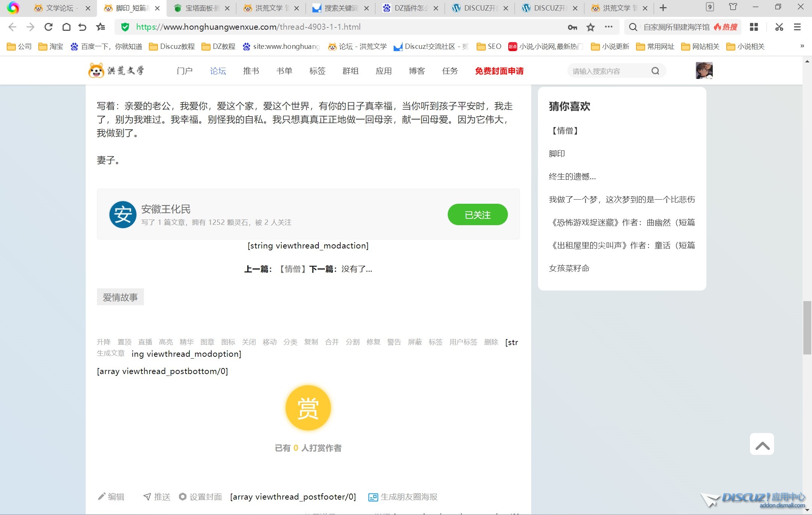Click the 洪荒文学 site logo
Image resolution: width=812 pixels, height=515 pixels.
point(117,70)
